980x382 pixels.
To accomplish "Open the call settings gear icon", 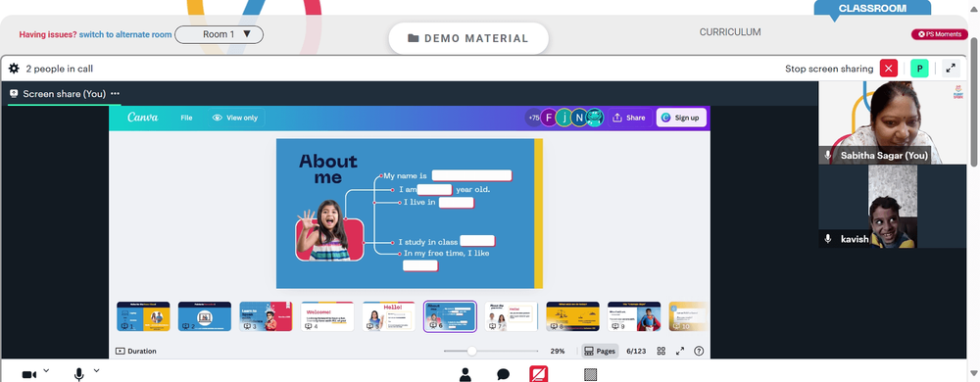I will 14,69.
